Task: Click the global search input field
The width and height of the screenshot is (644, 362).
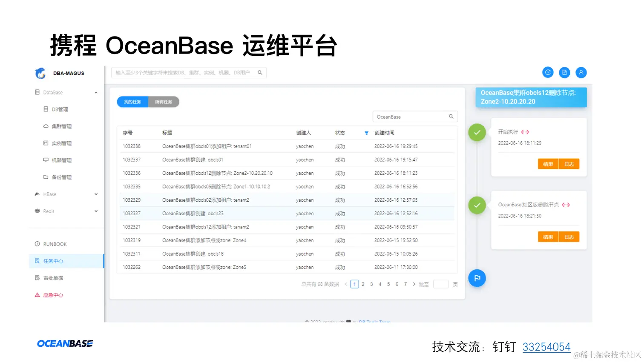Action: tap(189, 73)
